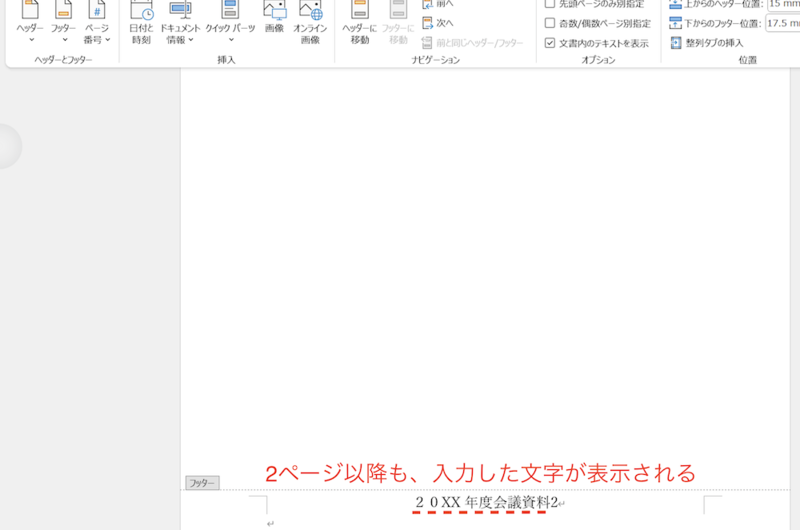
Task: Click the 上からのヘッダー位置 icon
Action: (676, 4)
